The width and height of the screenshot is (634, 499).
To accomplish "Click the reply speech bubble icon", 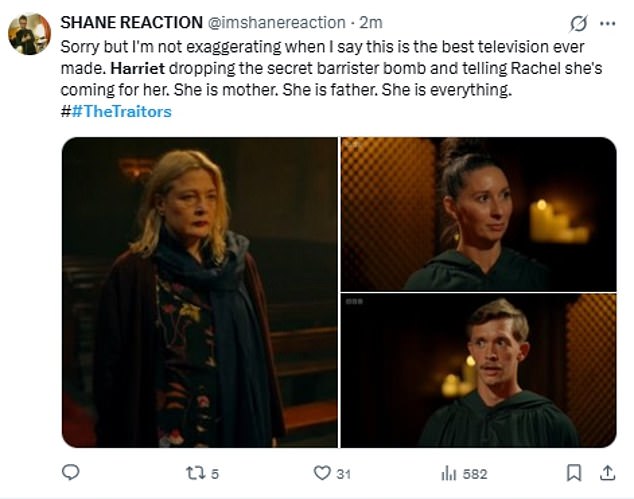I will 71,472.
